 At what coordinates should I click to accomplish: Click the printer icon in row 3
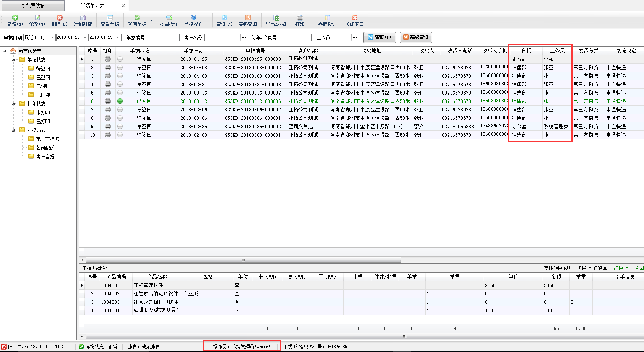[108, 76]
